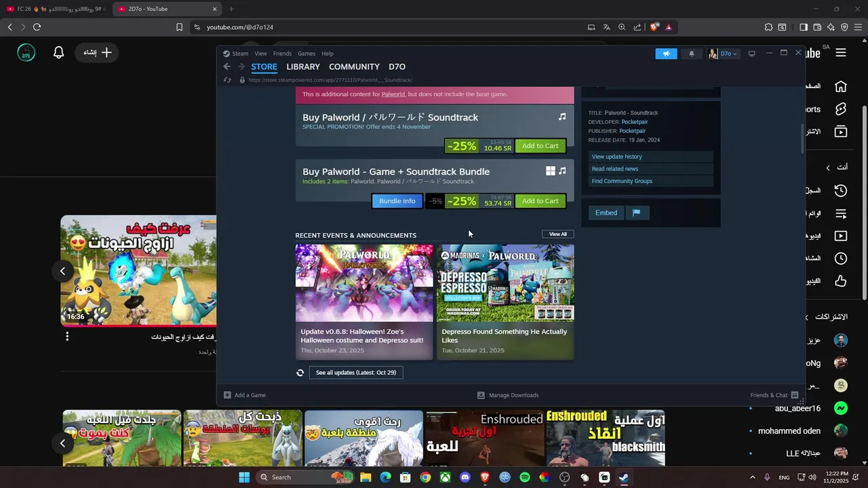The image size is (868, 488).
Task: Open YouTube Liked videos thumbs-up icon
Action: [x=841, y=281]
